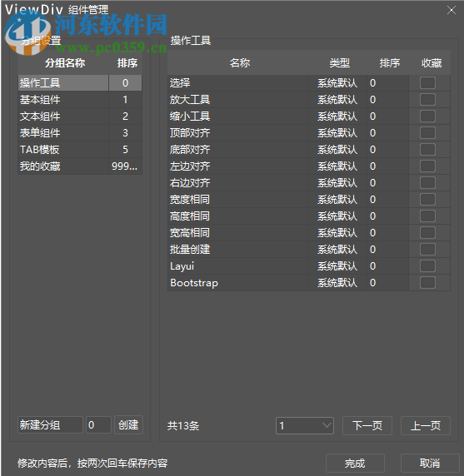The width and height of the screenshot is (464, 476).
Task: Check the 收藏 box for 左边对齐
Action: (x=427, y=166)
